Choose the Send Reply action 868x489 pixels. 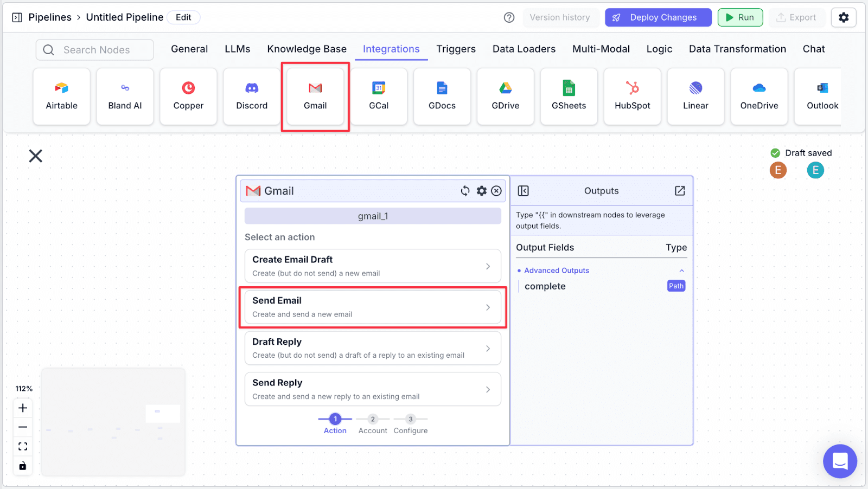[x=373, y=389]
